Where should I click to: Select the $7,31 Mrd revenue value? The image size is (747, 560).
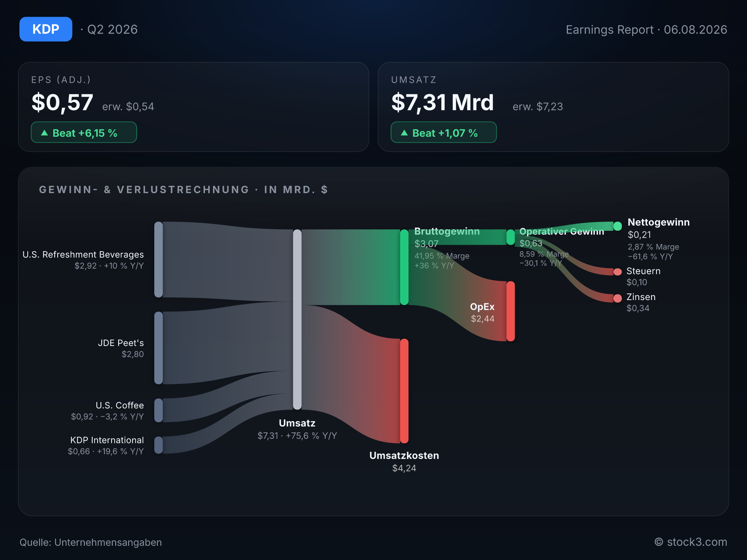click(442, 102)
